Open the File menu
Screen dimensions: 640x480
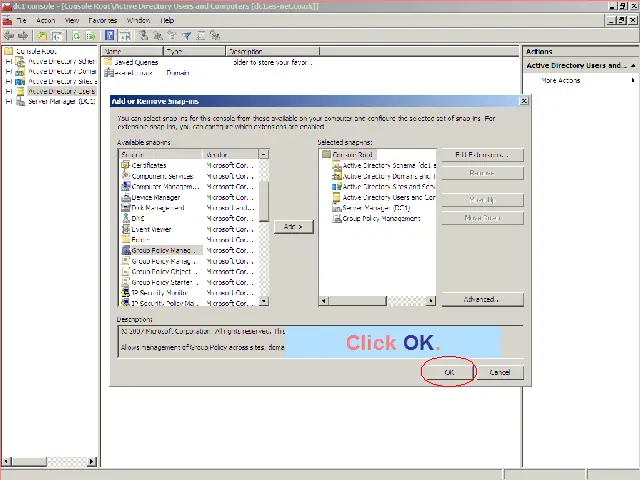(x=21, y=20)
